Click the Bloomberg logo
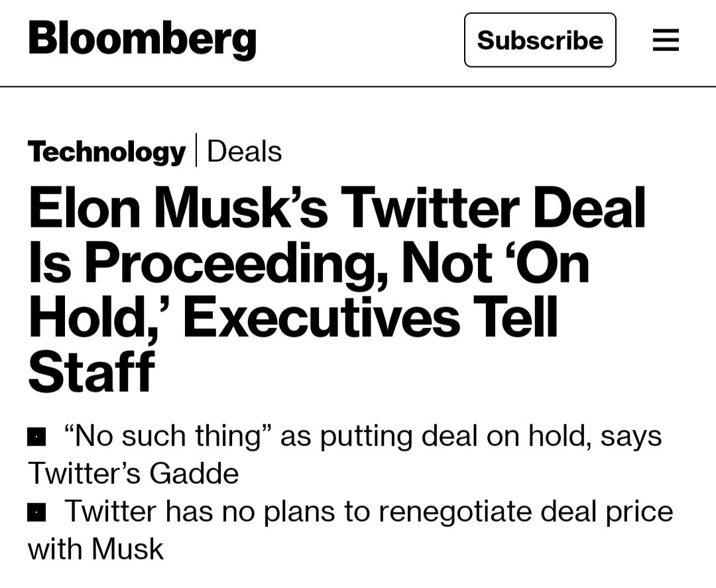The image size is (716, 588). click(142, 40)
